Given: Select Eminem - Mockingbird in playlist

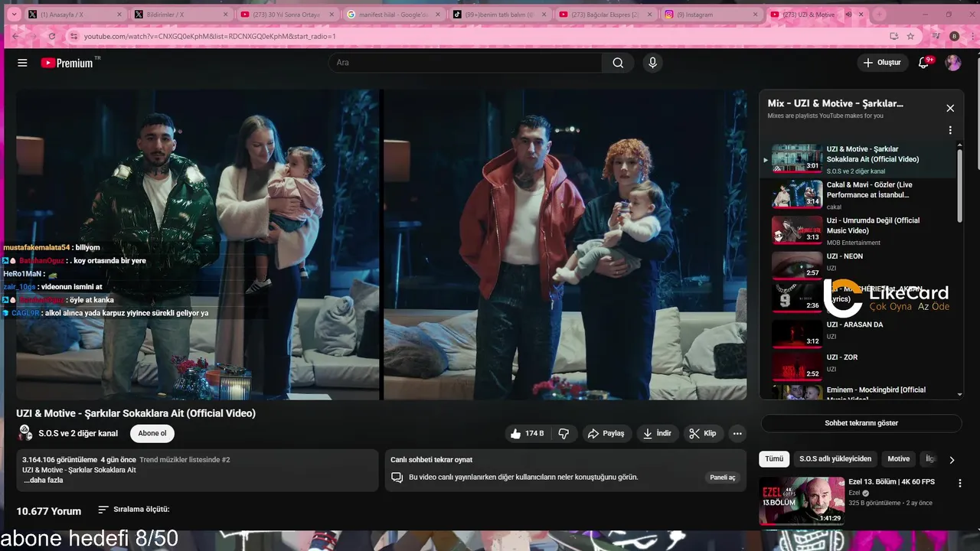Looking at the screenshot, I should [x=857, y=391].
